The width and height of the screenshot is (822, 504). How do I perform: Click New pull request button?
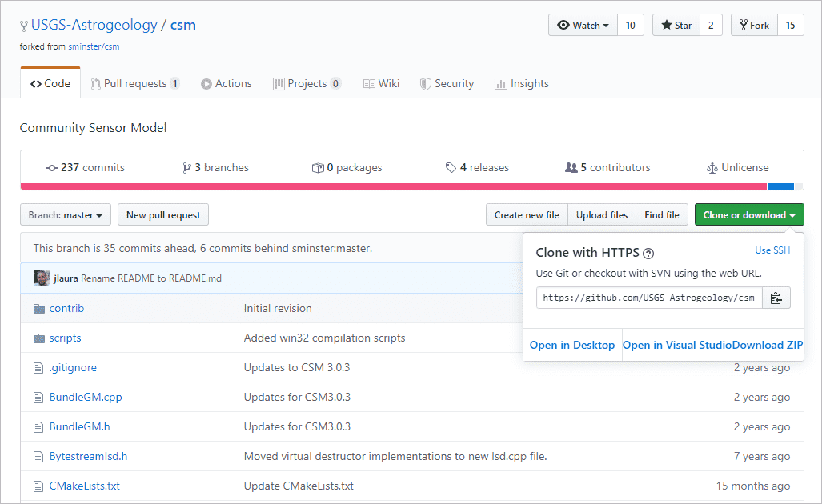(x=163, y=215)
